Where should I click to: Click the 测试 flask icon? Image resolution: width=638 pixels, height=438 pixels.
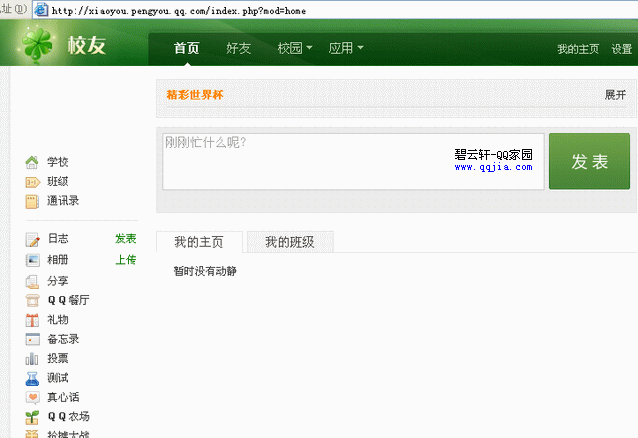(32, 378)
